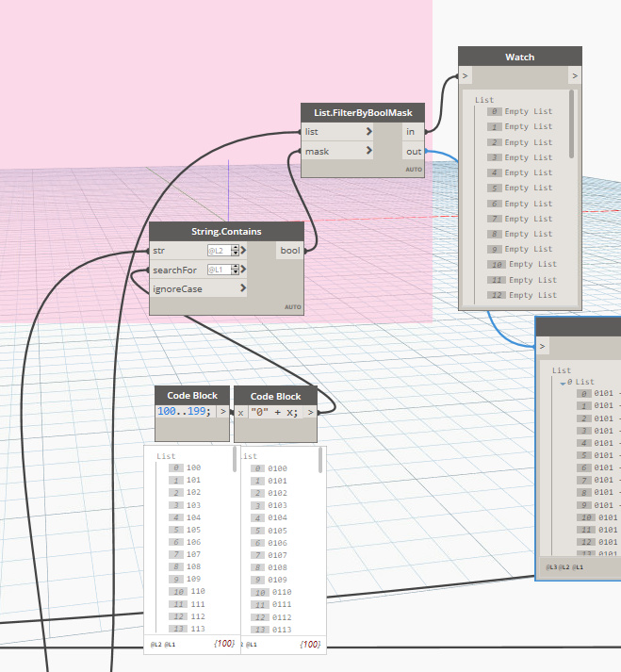This screenshot has width=621, height=672.
Task: Open str port chevron options
Action: [x=243, y=250]
